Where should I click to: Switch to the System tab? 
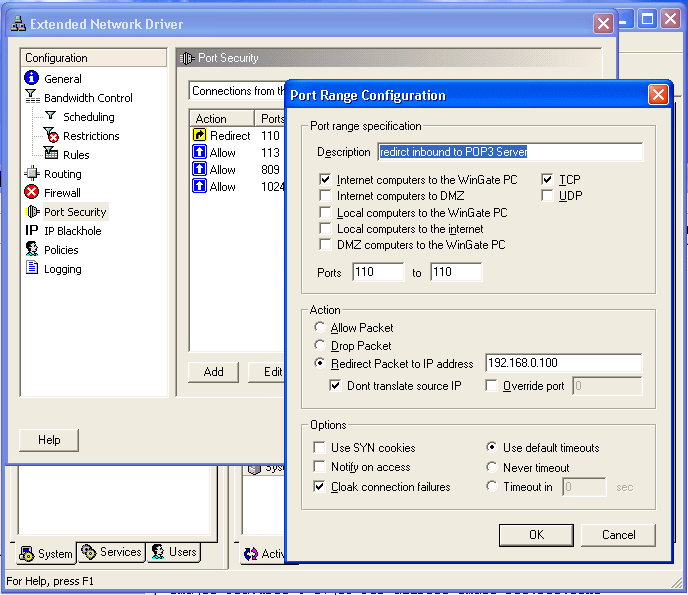[x=46, y=554]
